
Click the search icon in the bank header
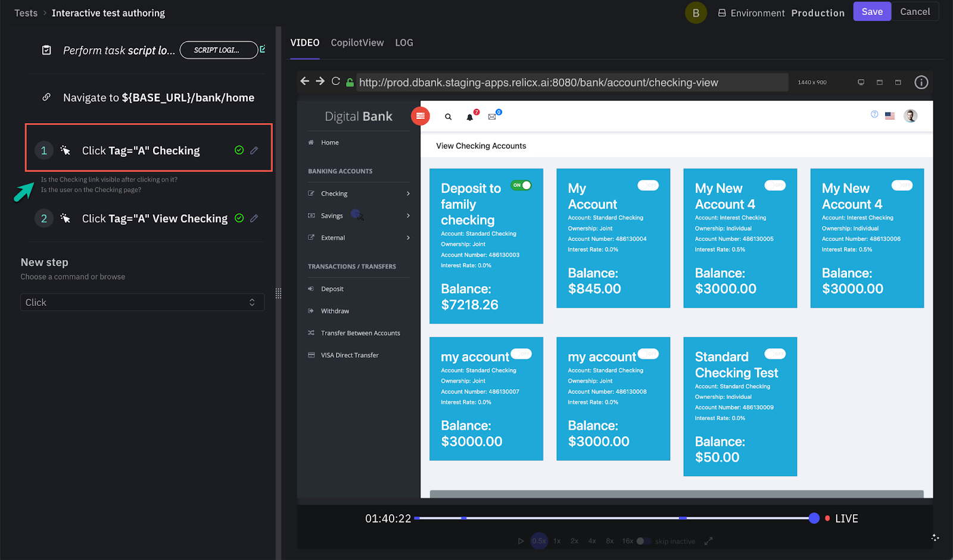coord(448,117)
